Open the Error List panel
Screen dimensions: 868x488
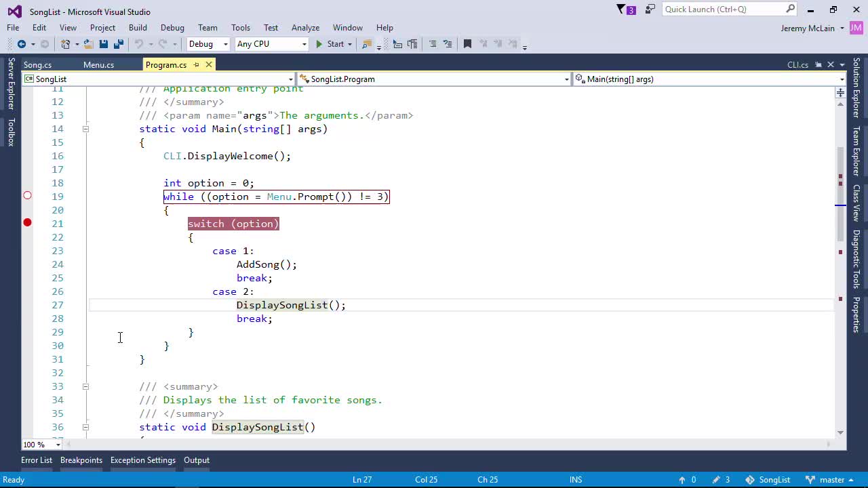click(37, 460)
